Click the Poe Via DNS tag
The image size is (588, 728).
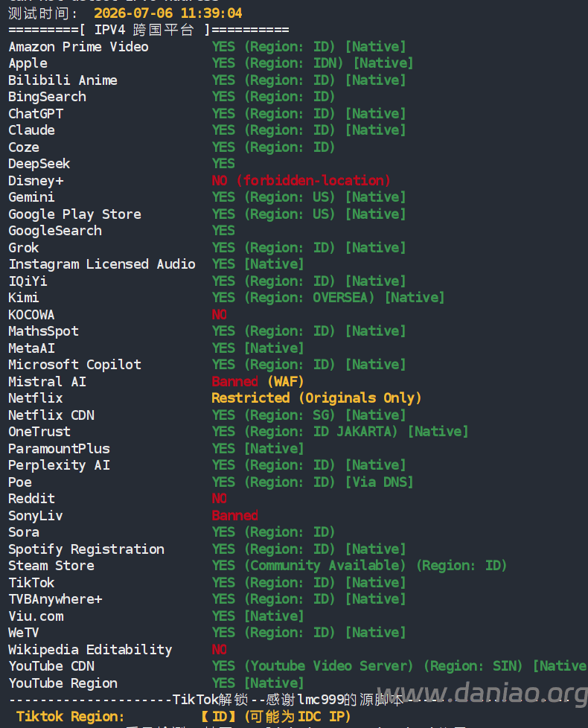379,482
